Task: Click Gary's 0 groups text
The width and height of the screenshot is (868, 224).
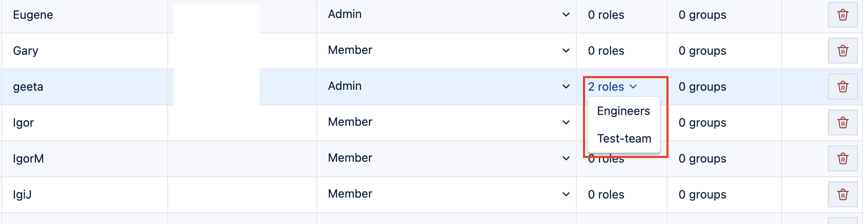Action: pos(702,51)
